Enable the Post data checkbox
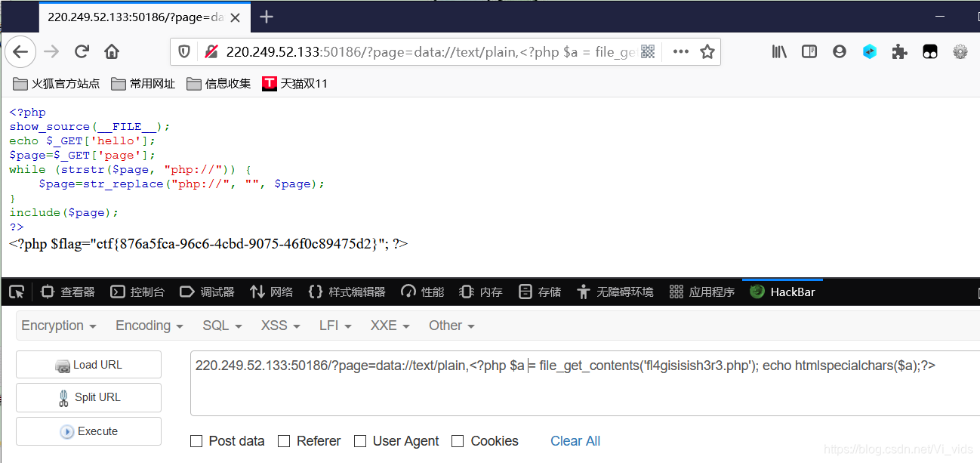The width and height of the screenshot is (980, 463). [x=196, y=441]
